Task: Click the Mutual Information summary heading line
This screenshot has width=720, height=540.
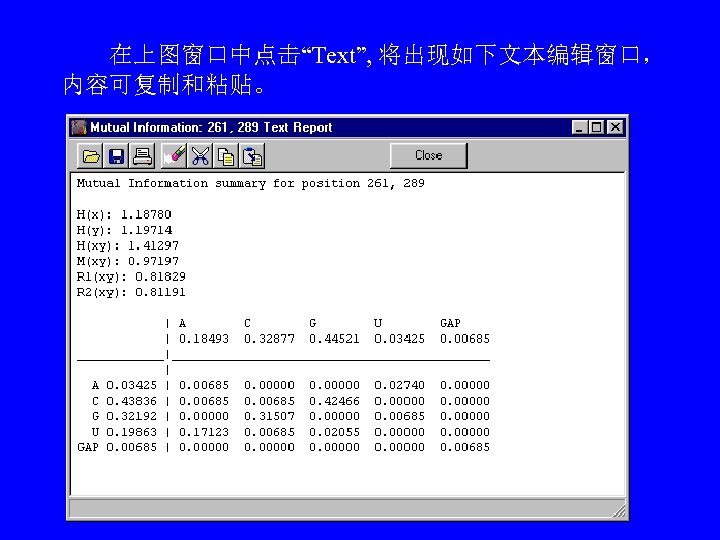Action: tap(251, 184)
